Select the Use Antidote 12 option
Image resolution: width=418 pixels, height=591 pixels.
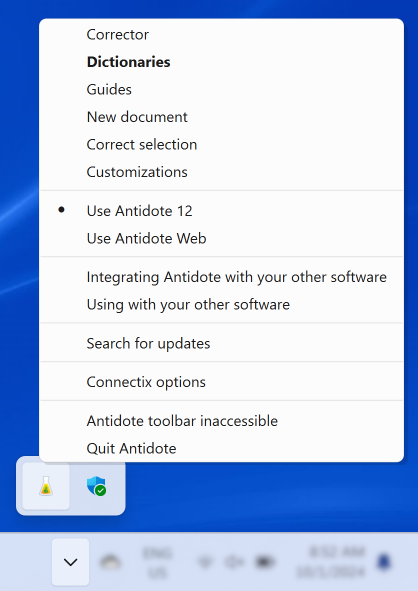point(222,211)
